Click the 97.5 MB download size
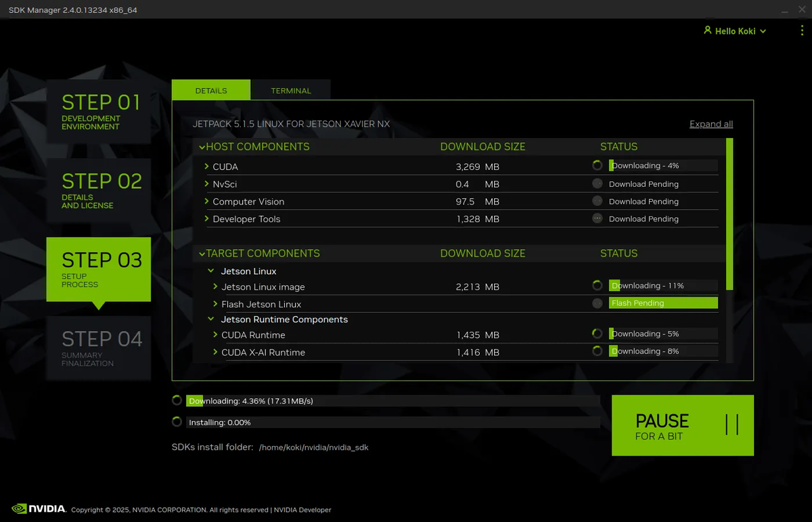Screen dimensions: 812x522 point(478,202)
